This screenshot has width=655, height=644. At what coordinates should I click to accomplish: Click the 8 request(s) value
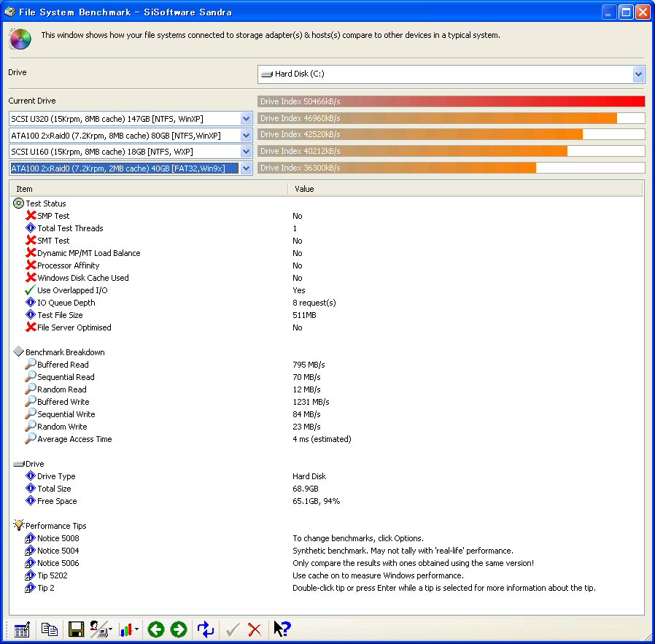point(314,303)
